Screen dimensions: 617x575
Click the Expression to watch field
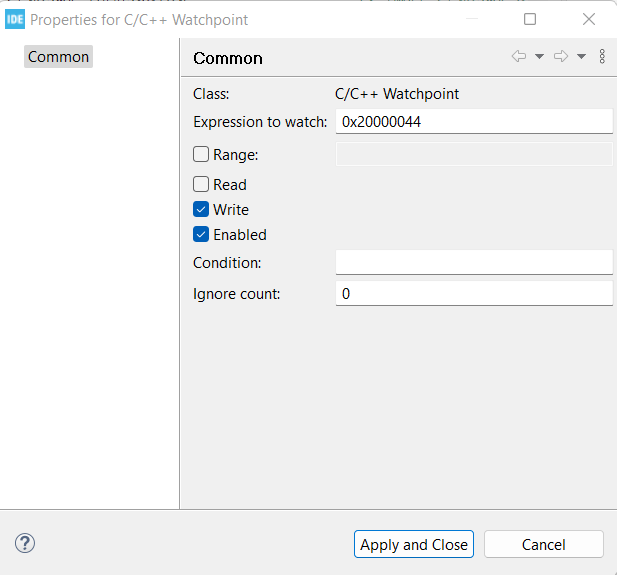click(473, 122)
